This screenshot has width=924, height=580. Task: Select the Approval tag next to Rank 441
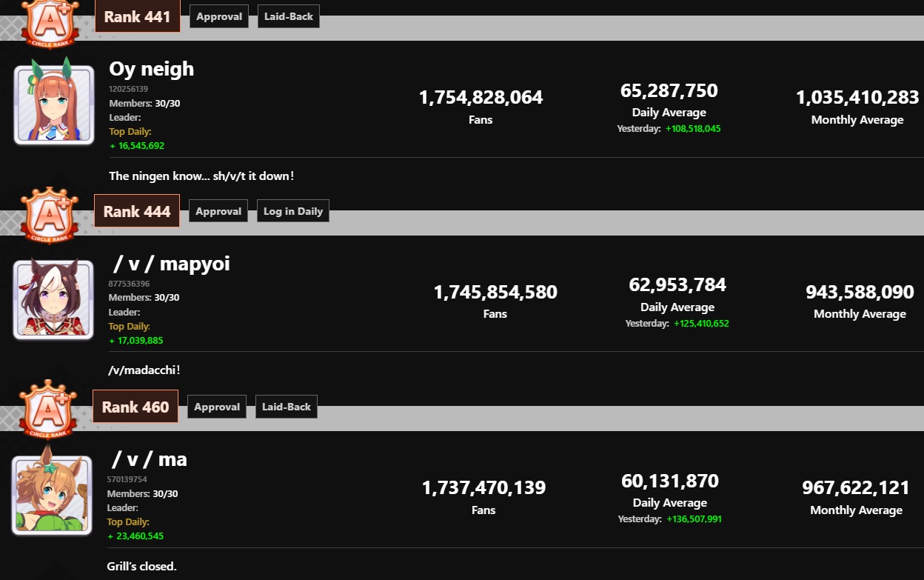[219, 16]
